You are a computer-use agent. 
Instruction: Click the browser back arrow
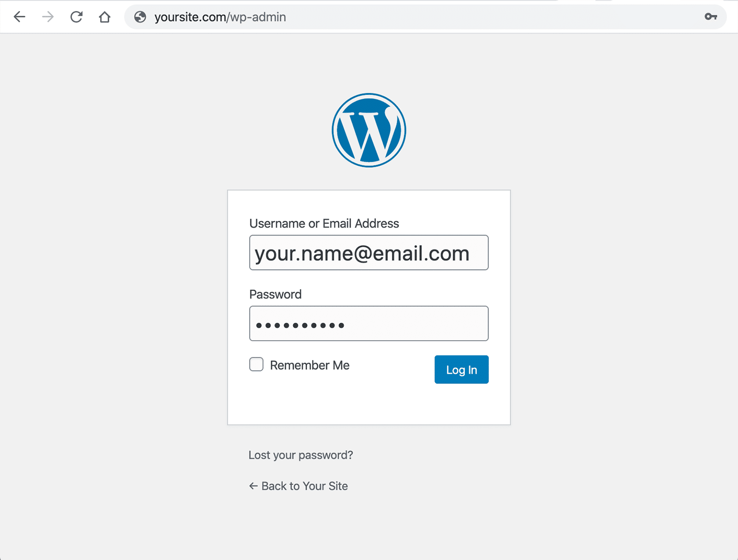(19, 17)
